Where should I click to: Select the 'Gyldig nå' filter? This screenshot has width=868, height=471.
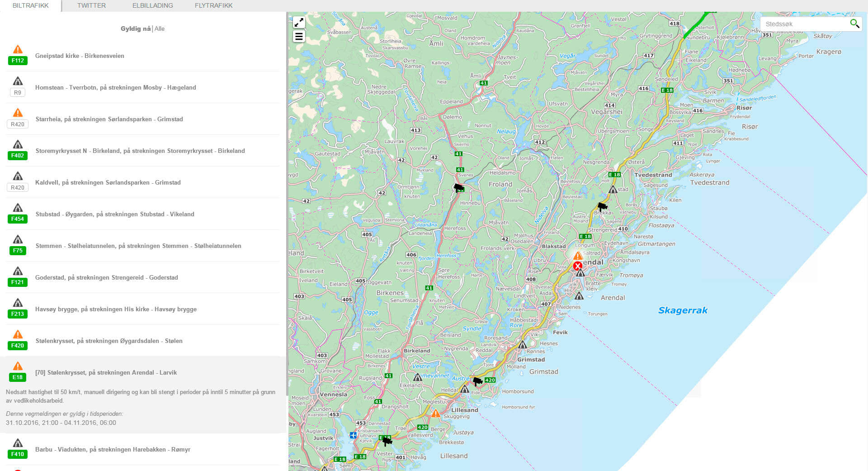click(x=135, y=29)
